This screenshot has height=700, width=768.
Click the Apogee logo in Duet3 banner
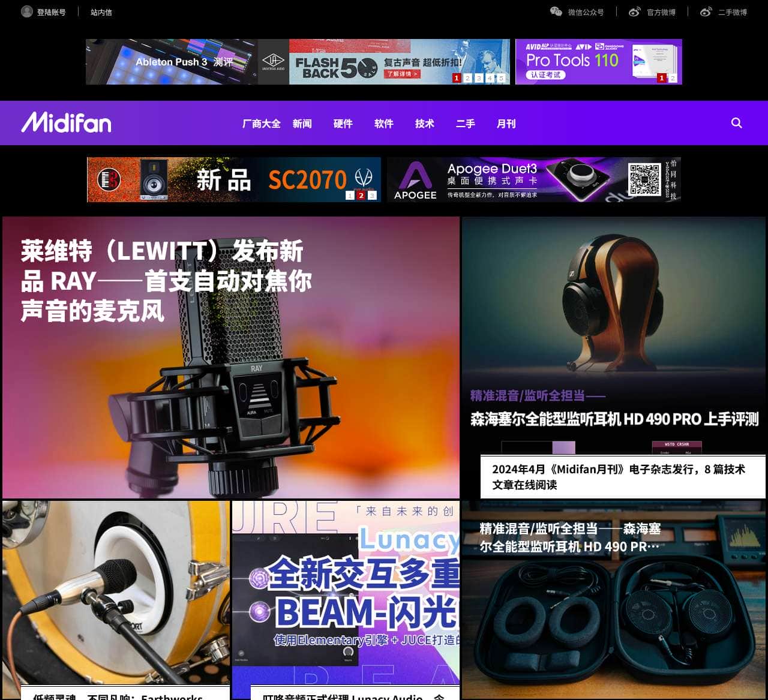tap(415, 181)
